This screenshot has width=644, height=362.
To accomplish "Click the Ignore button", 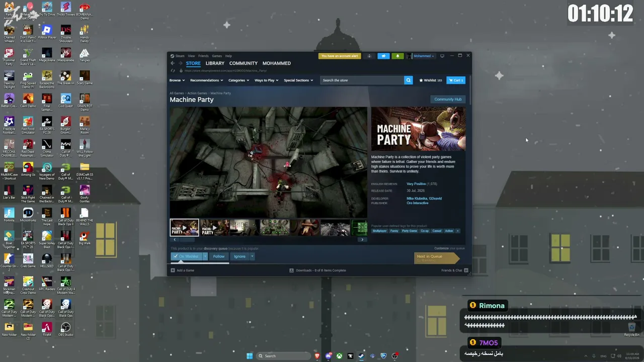I will click(x=239, y=256).
